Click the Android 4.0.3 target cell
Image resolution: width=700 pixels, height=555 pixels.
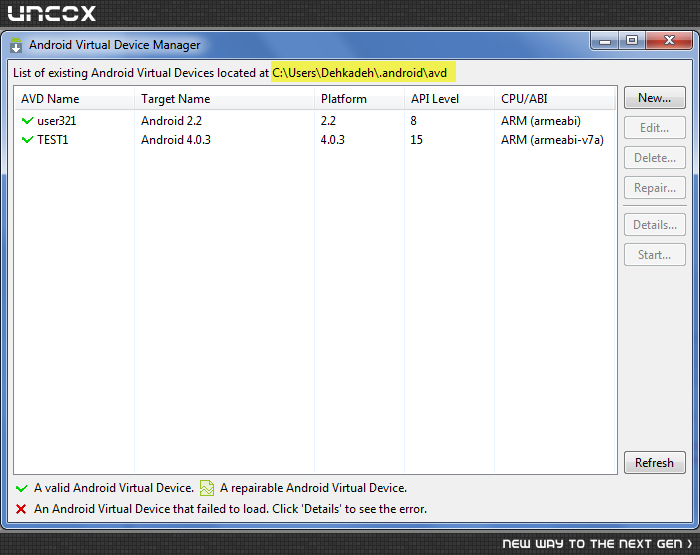[x=176, y=140]
